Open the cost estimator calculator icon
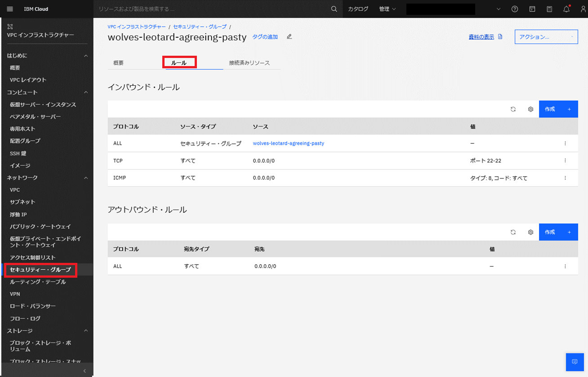Screen dimensions: 588x377 tap(549, 9)
